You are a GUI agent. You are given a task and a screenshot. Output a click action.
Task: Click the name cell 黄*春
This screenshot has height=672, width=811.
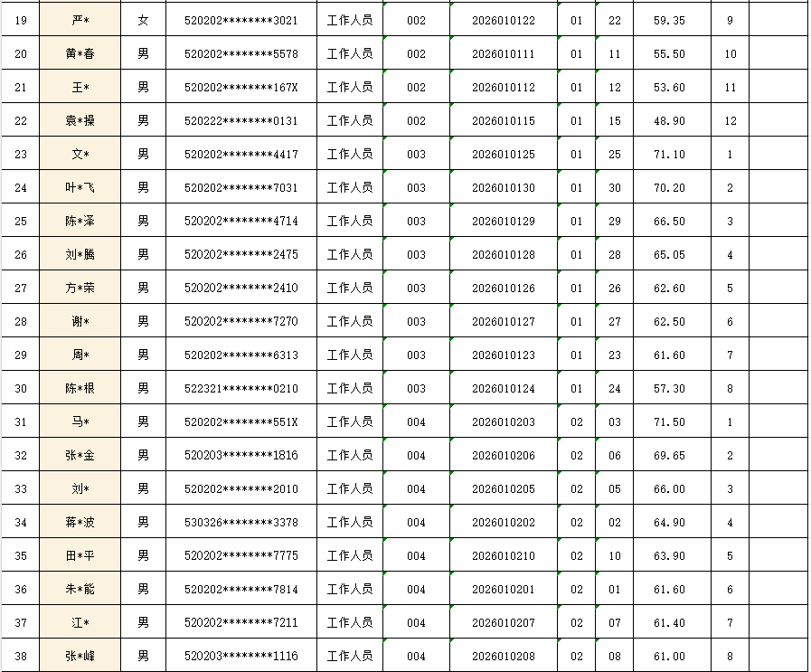80,53
